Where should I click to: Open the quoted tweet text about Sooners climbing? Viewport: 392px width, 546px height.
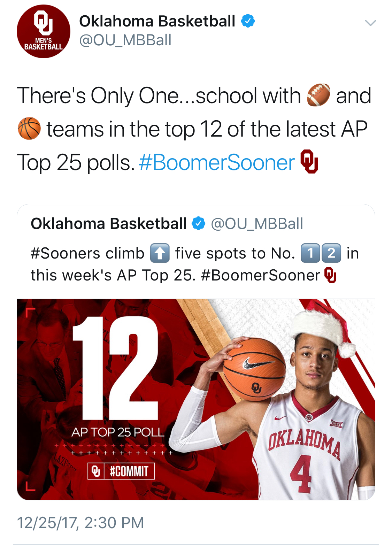pos(195,264)
